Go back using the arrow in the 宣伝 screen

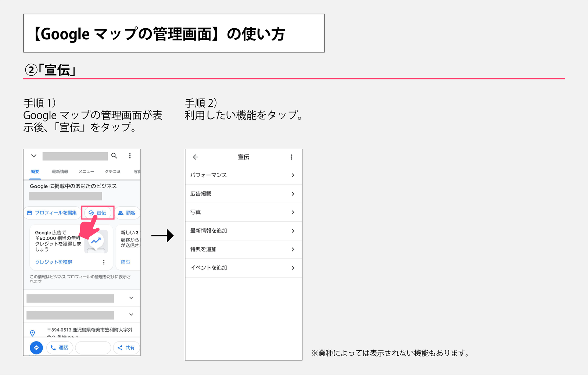(x=196, y=157)
